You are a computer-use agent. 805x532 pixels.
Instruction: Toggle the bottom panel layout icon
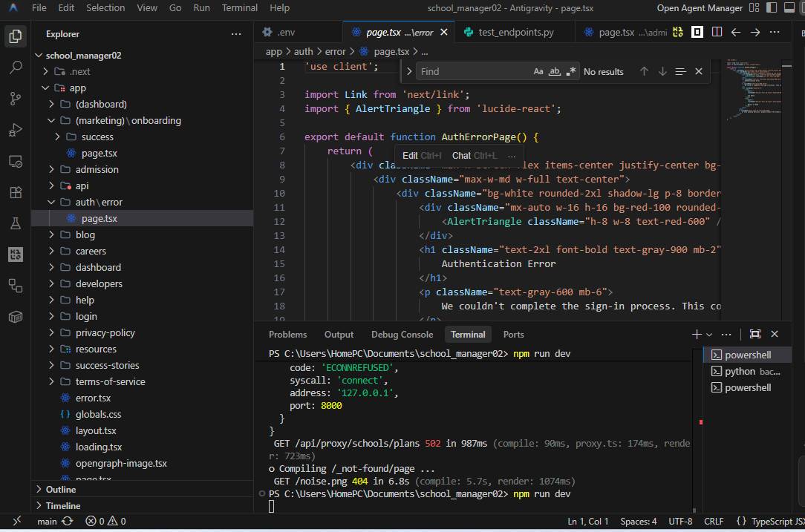[789, 7]
